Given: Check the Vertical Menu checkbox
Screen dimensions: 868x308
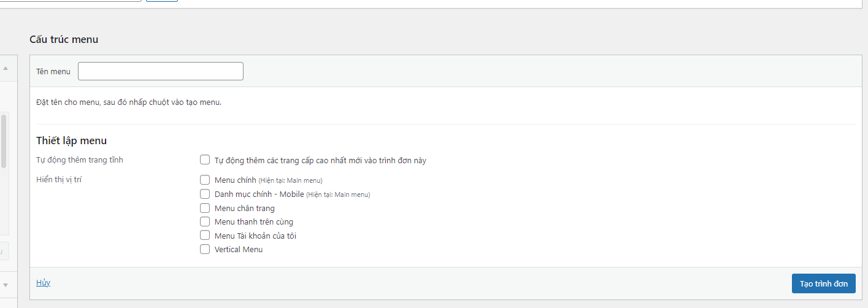Looking at the screenshot, I should (205, 249).
